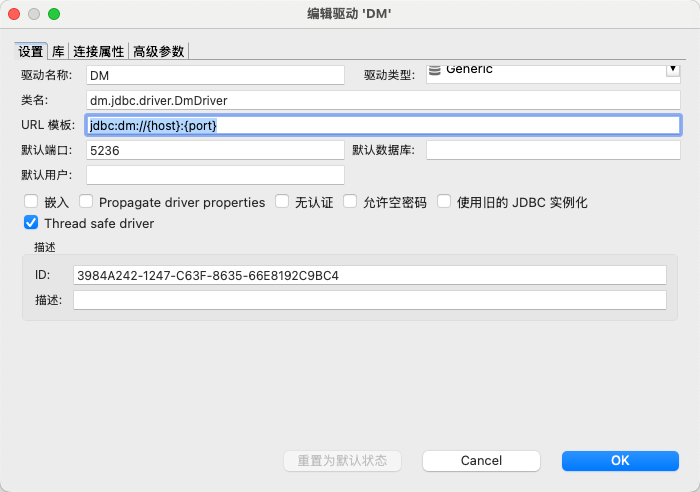This screenshot has height=492, width=700.
Task: Click the 默认数据库 label
Action: coord(383,150)
